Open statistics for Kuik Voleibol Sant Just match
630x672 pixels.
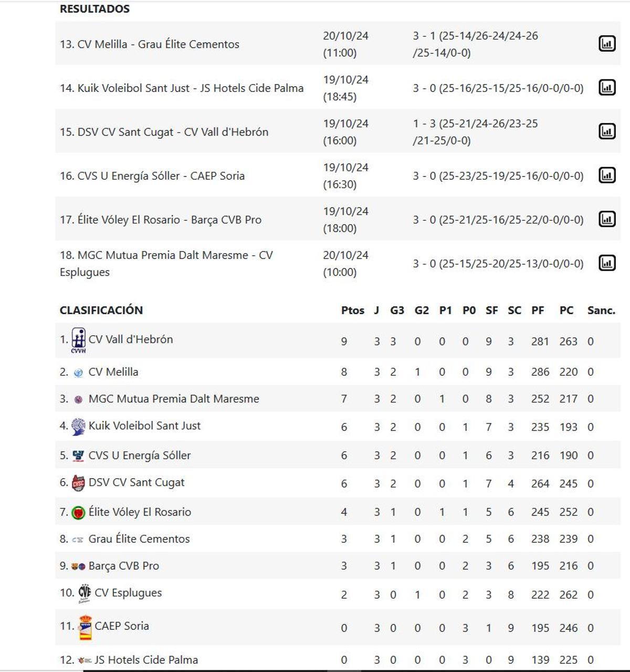pyautogui.click(x=606, y=87)
